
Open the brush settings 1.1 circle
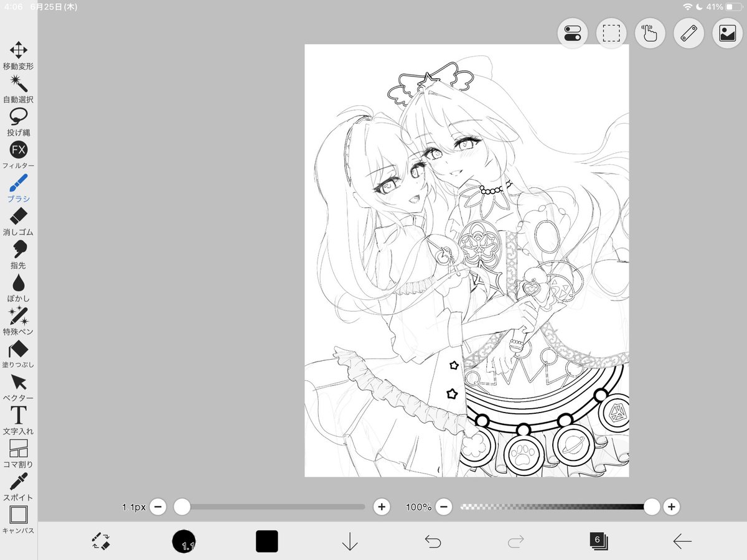pyautogui.click(x=184, y=541)
